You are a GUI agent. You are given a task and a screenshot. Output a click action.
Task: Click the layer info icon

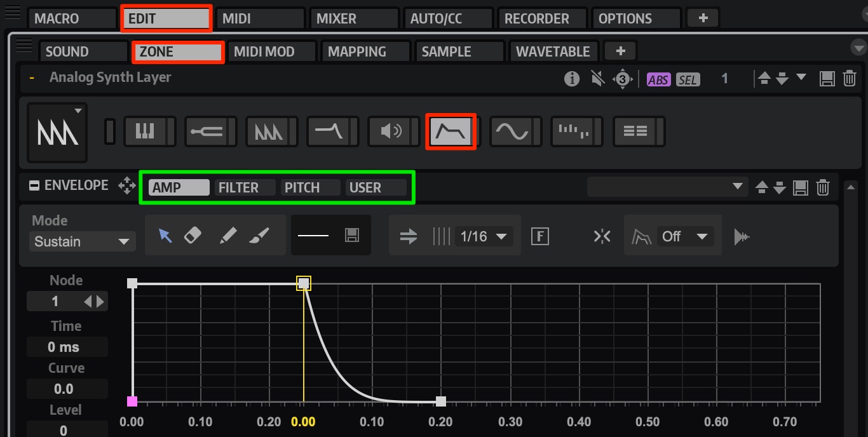572,79
